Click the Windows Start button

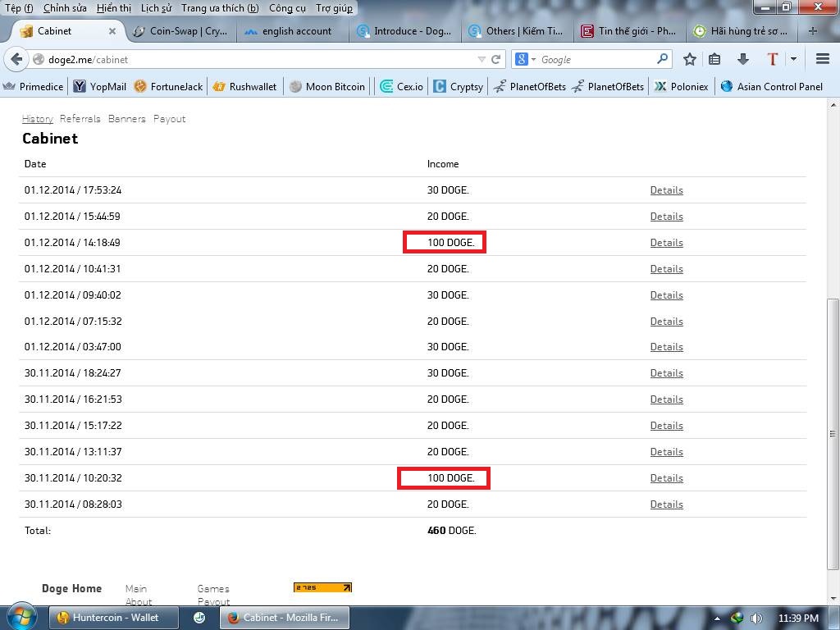21,618
